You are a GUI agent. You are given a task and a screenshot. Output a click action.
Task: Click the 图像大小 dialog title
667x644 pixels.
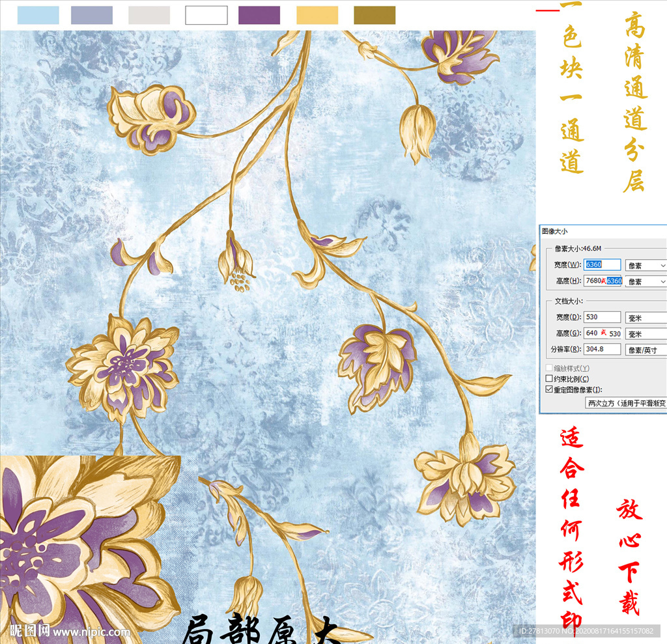pos(555,231)
